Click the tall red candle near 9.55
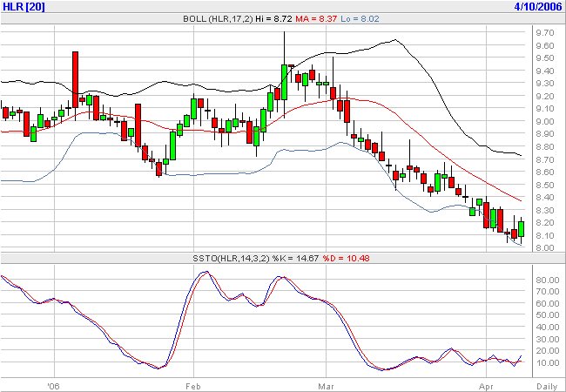Viewport: 566px width, 392px height. 75,79
